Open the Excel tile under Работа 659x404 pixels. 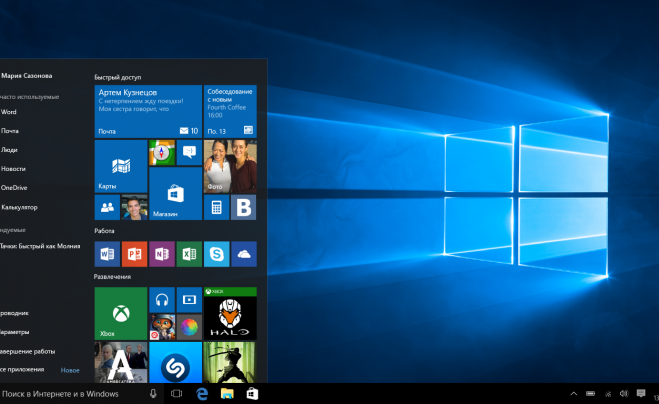(189, 254)
